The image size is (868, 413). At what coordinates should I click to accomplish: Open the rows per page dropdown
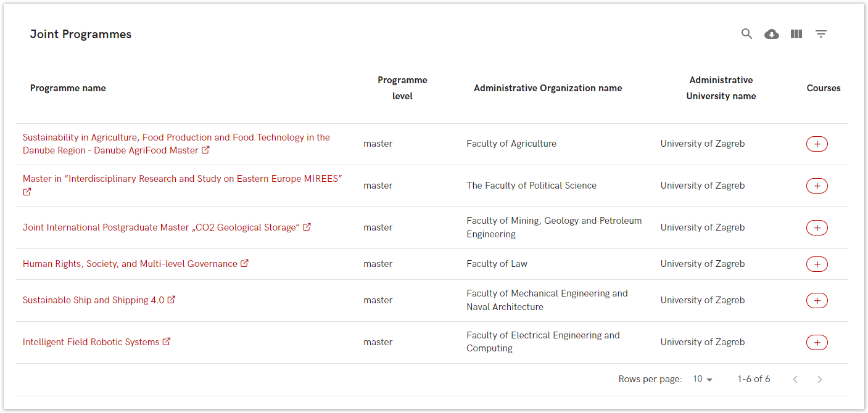pyautogui.click(x=702, y=379)
